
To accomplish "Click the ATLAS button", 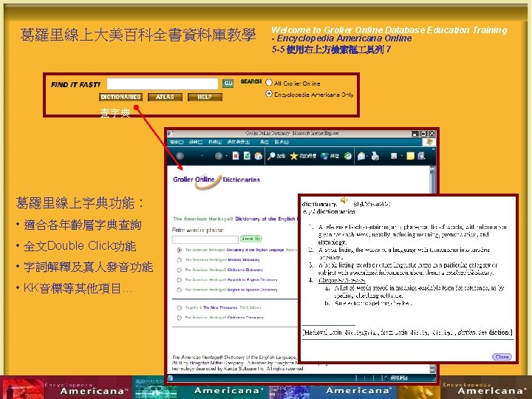I will 165,97.
